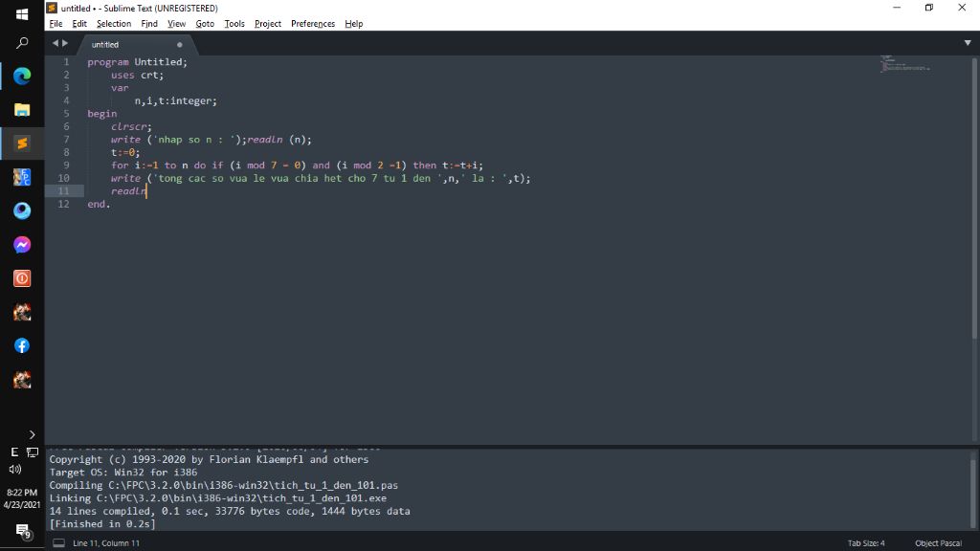Click the 'end.' line
980x551 pixels.
99,205
